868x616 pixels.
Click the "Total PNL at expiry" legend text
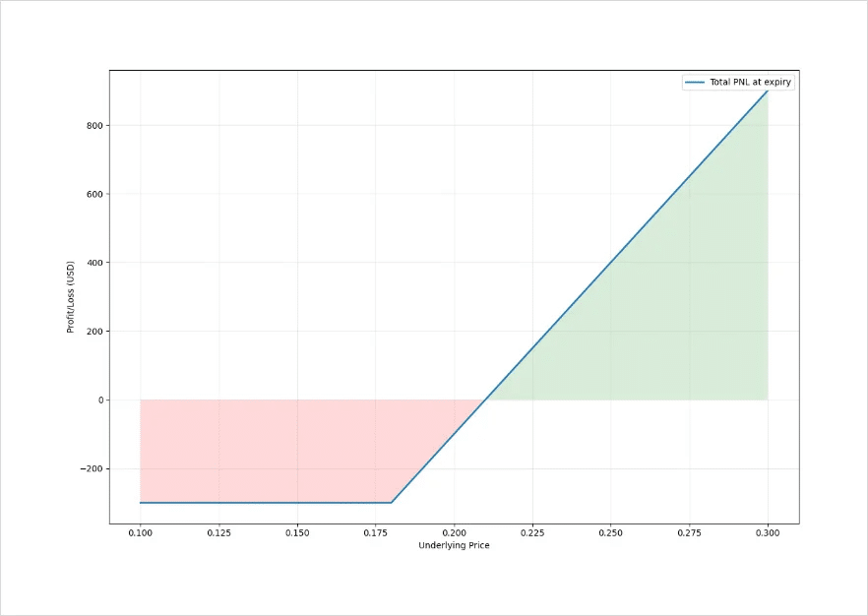click(751, 83)
